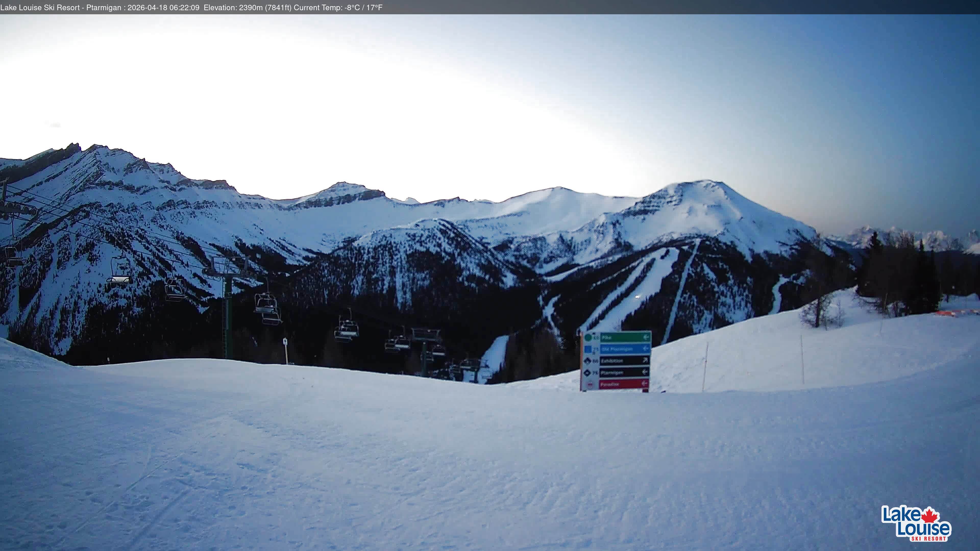Click the bright light on distant ski run

click(x=637, y=297)
